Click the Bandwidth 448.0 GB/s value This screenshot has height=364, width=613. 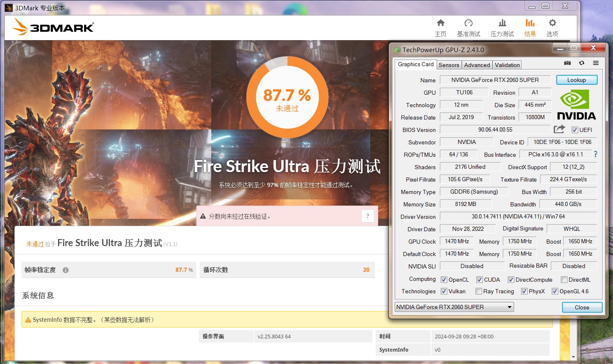point(568,204)
